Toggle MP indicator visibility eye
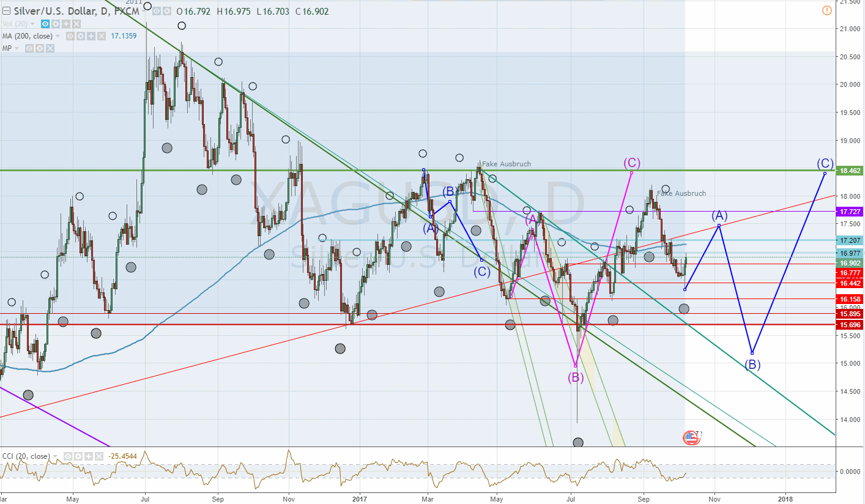This screenshot has height=504, width=865. 29,48
